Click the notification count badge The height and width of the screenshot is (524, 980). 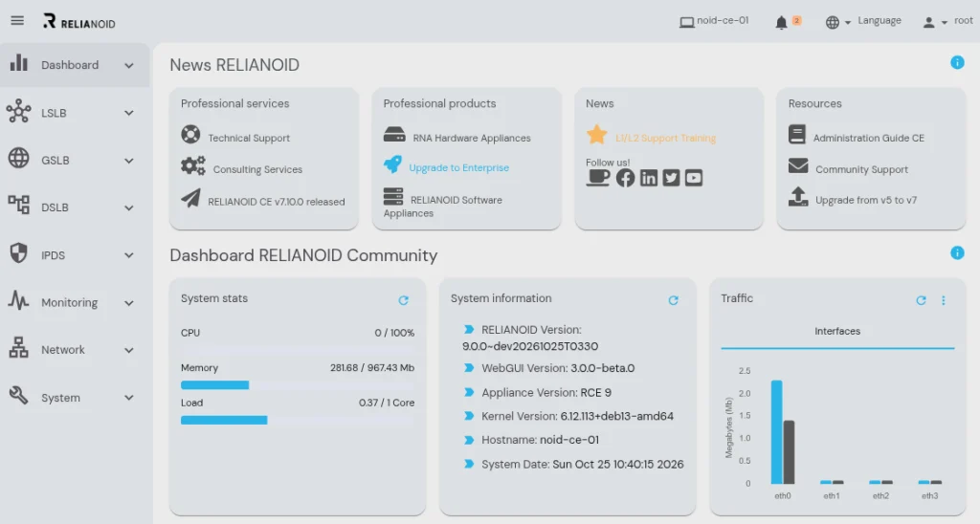[796, 21]
